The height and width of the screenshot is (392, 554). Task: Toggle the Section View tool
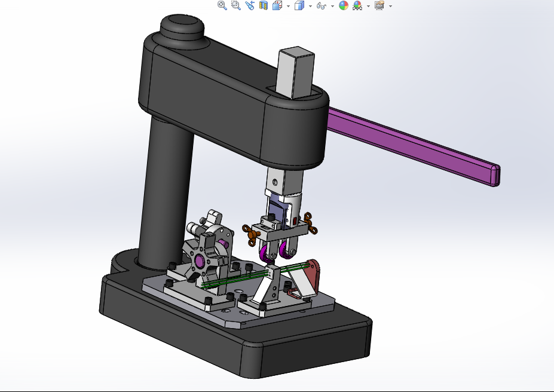point(264,5)
